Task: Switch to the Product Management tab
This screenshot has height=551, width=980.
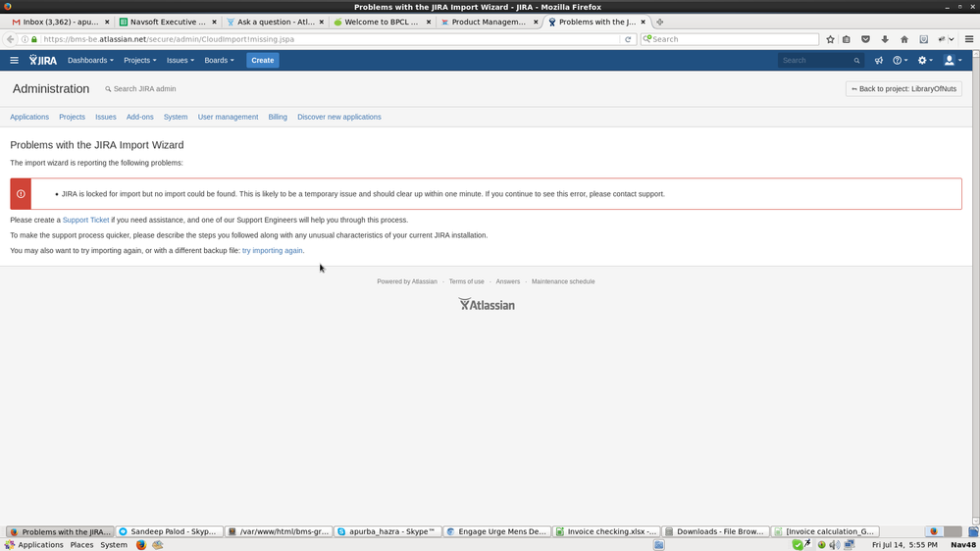Action: pyautogui.click(x=489, y=22)
